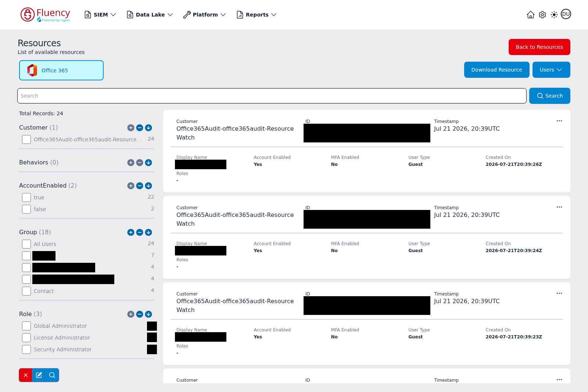The image size is (588, 392).
Task: Click the down arrow icon in Role facet
Action: click(x=148, y=314)
